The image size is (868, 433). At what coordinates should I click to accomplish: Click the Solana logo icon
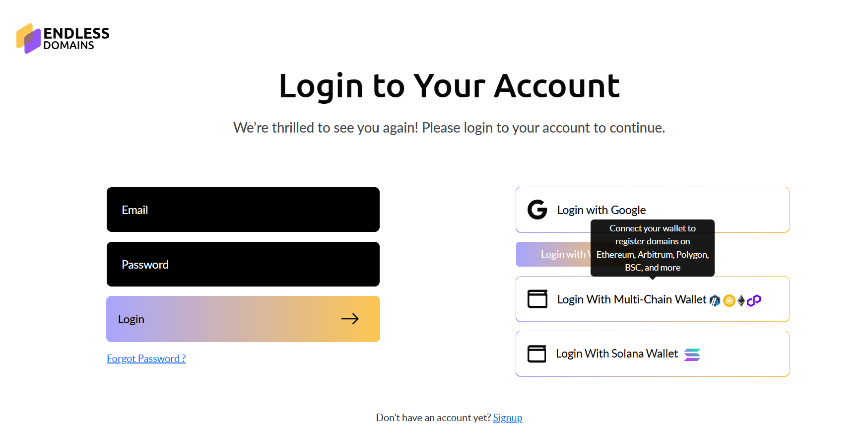coord(692,355)
